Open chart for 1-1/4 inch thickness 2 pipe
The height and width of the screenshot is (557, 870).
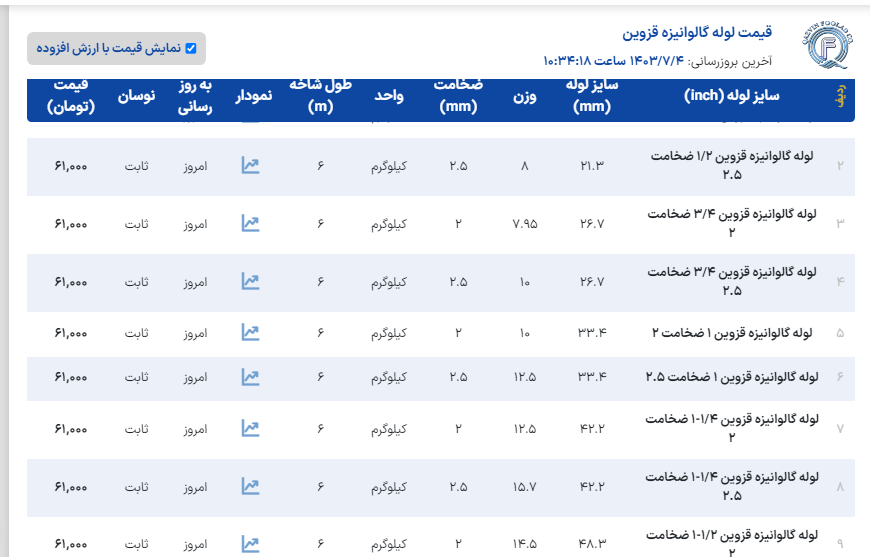250,429
